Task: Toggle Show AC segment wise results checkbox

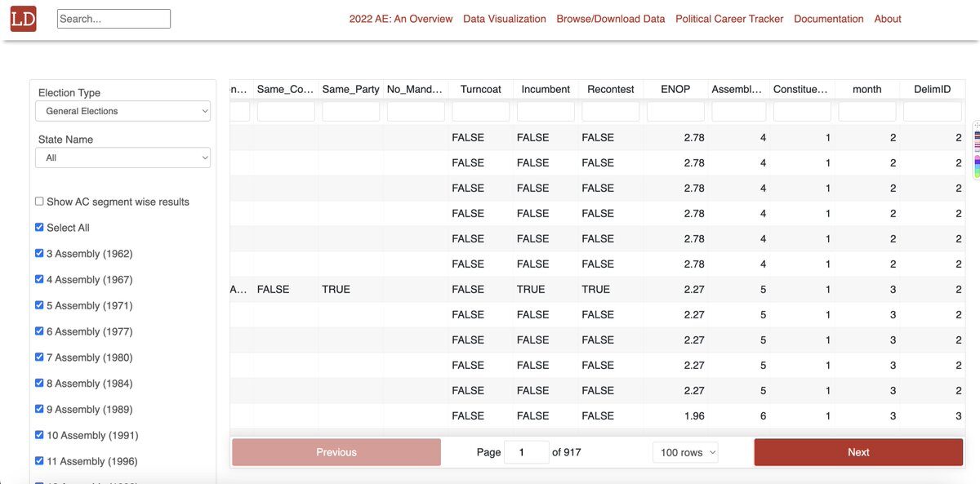Action: 39,201
